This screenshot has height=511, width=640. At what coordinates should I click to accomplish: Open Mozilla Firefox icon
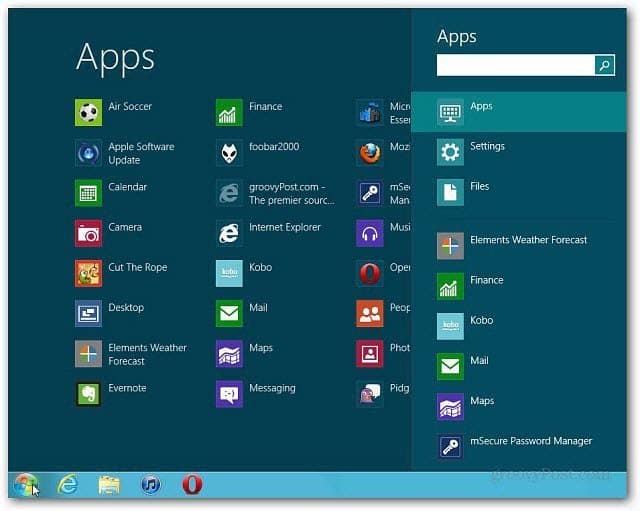point(370,153)
